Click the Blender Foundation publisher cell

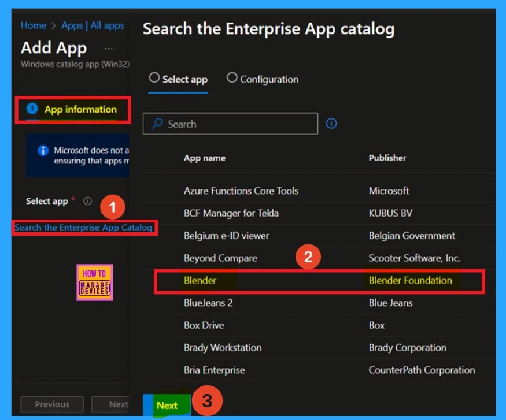point(410,280)
